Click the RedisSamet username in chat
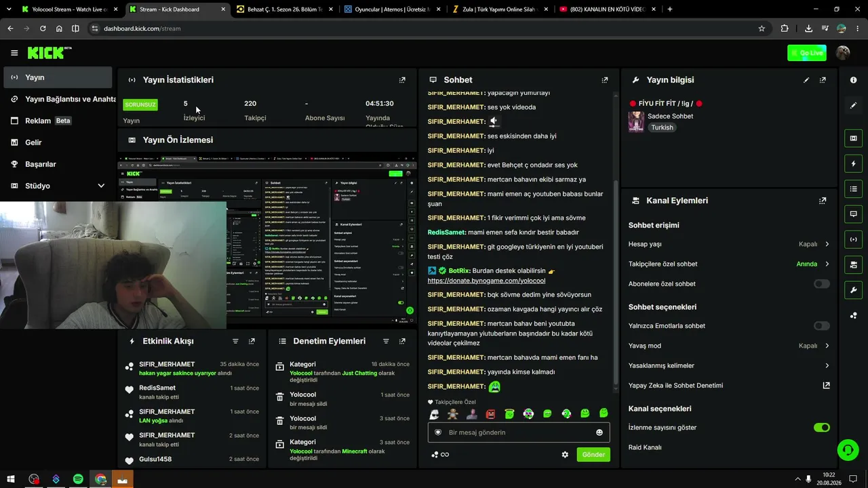Screen dimensions: 868x488 tap(446, 232)
